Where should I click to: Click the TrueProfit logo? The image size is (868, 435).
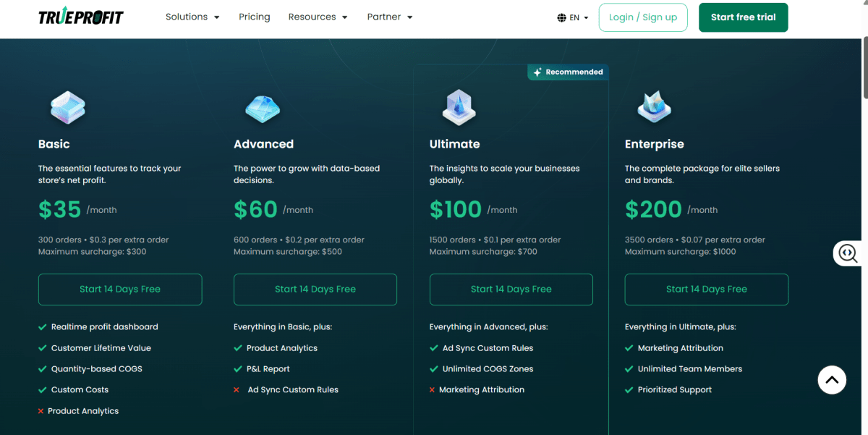(x=81, y=17)
